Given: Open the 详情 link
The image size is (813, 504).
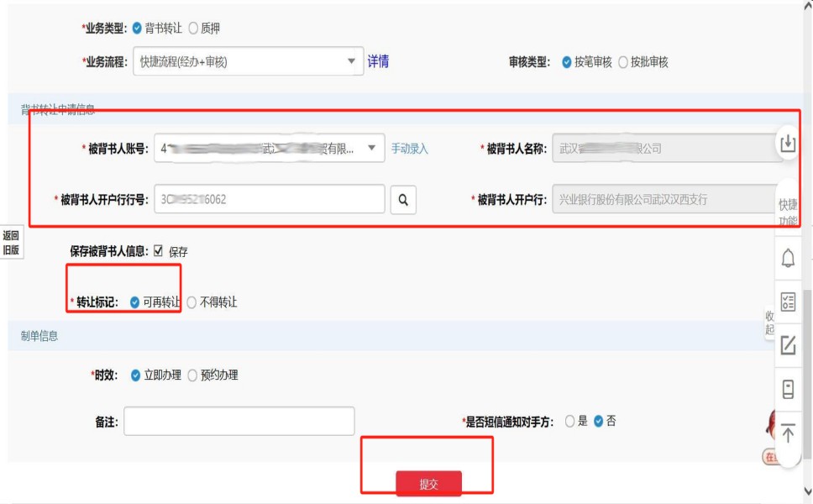Looking at the screenshot, I should (x=378, y=61).
